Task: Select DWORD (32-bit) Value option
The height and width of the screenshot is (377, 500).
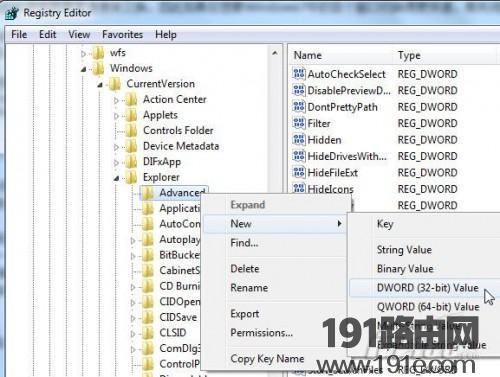Action: pos(424,288)
